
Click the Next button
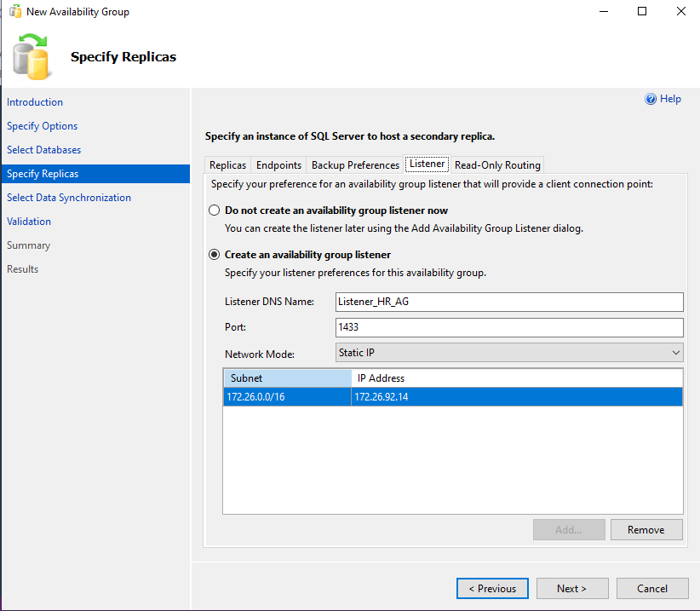coord(571,589)
